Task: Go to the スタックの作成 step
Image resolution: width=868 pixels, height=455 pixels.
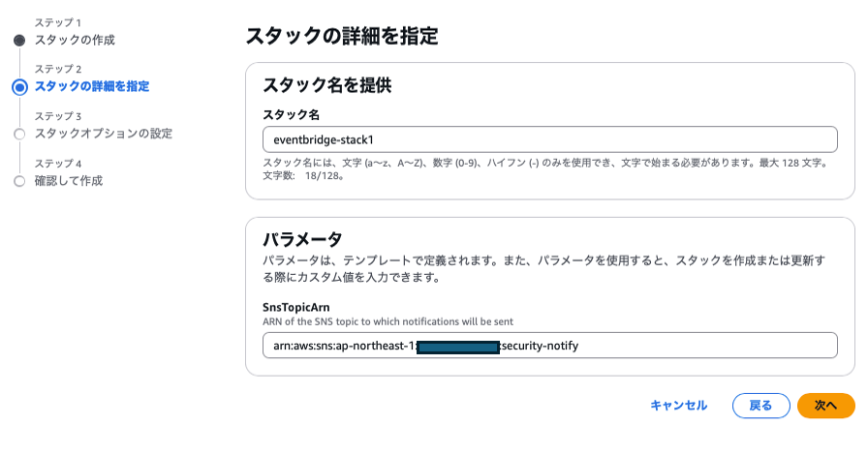Action: pyautogui.click(x=75, y=41)
